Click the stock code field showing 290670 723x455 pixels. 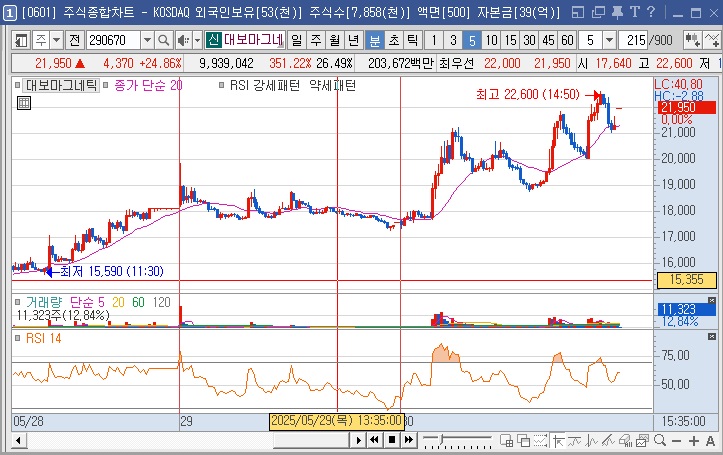click(x=113, y=41)
